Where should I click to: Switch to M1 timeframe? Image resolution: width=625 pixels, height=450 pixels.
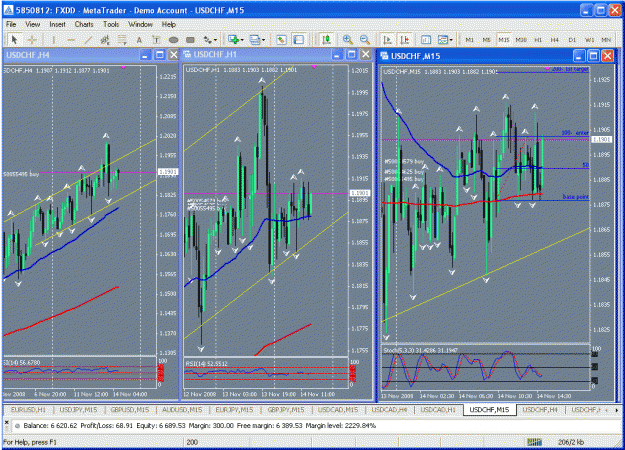tap(470, 40)
